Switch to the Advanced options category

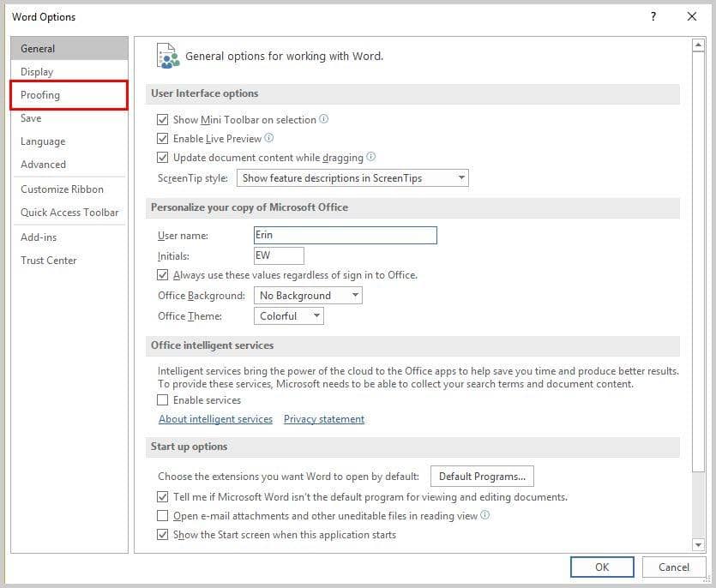click(x=43, y=165)
